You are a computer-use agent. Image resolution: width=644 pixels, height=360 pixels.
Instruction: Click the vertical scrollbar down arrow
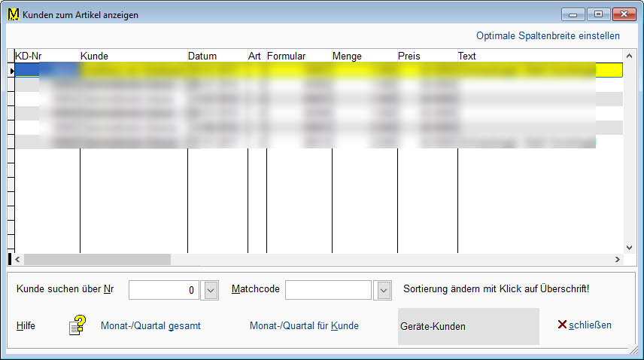(x=629, y=246)
